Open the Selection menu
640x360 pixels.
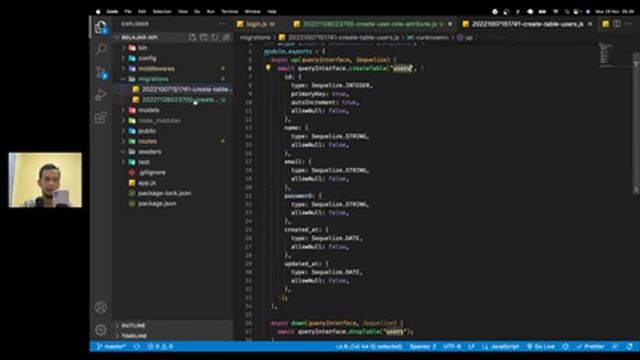coord(162,11)
